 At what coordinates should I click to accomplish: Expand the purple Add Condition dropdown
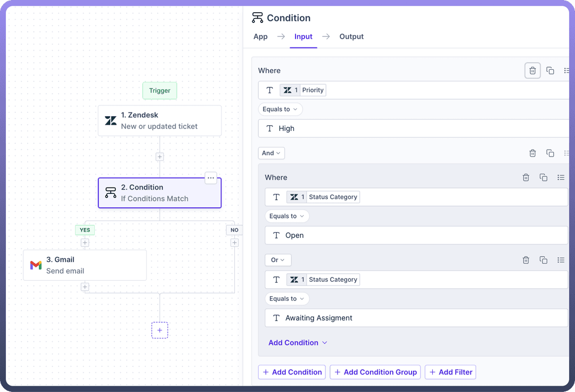(x=298, y=343)
